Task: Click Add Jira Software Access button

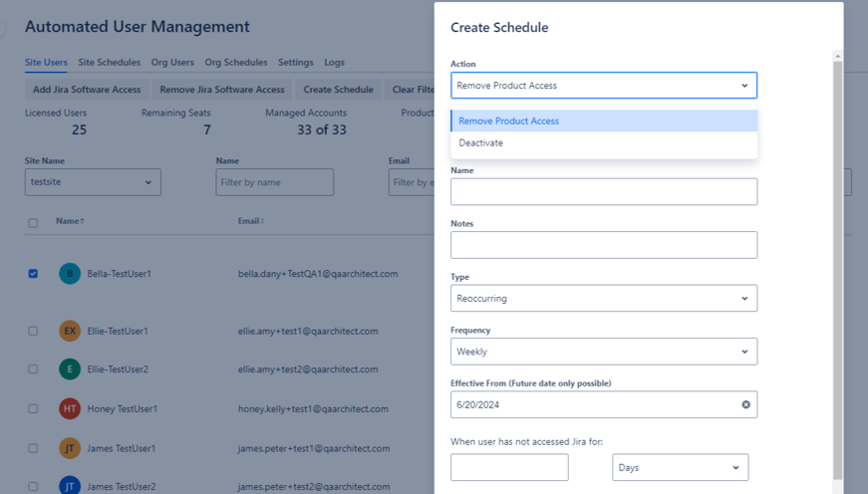Action: 87,90
